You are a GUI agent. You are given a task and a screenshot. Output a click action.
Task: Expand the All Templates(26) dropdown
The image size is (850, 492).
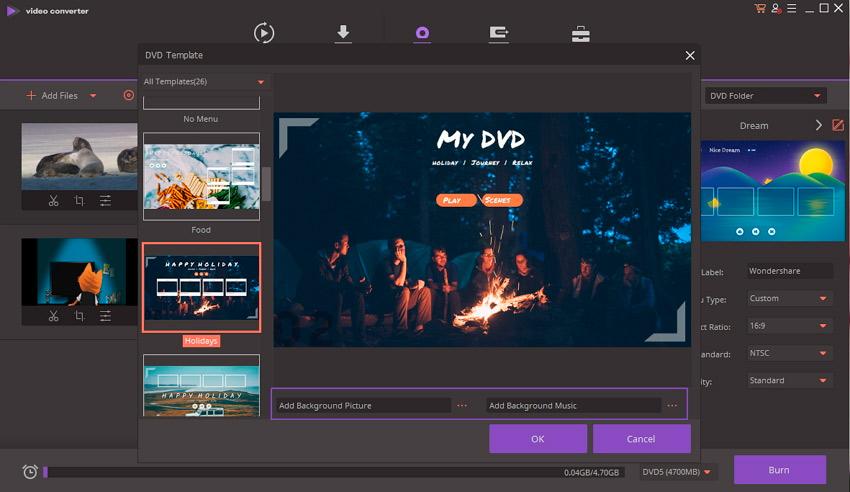261,82
